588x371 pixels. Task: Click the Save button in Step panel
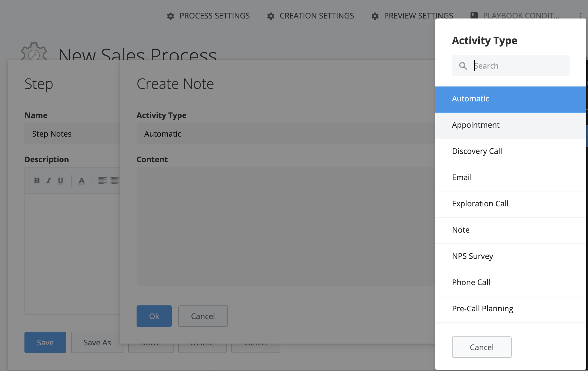[45, 342]
